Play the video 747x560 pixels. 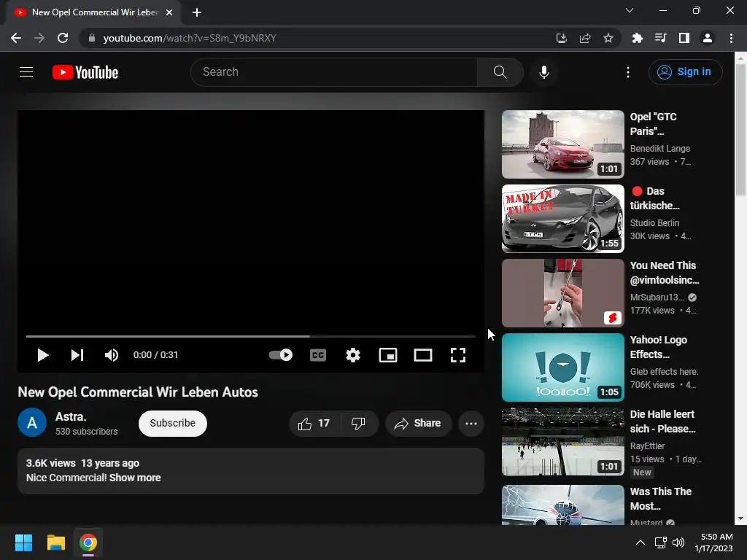click(43, 355)
